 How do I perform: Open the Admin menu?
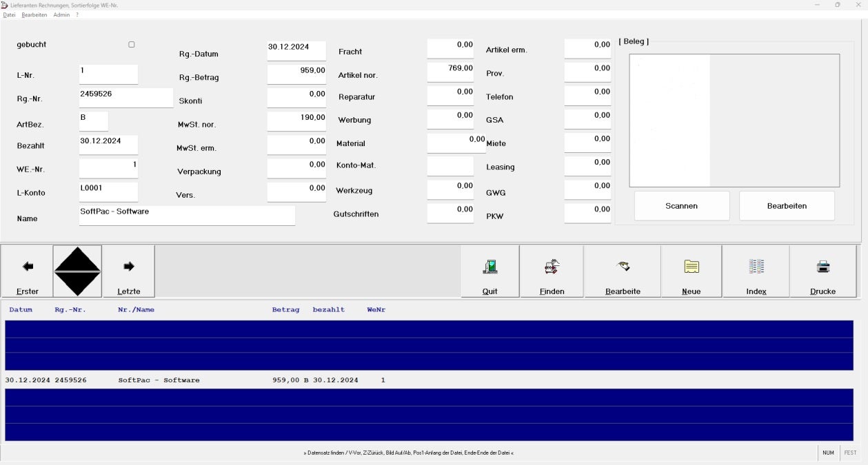(61, 14)
